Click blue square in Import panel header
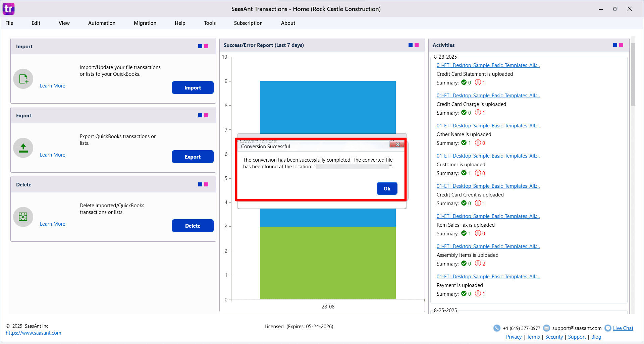This screenshot has height=344, width=644. 200,46
